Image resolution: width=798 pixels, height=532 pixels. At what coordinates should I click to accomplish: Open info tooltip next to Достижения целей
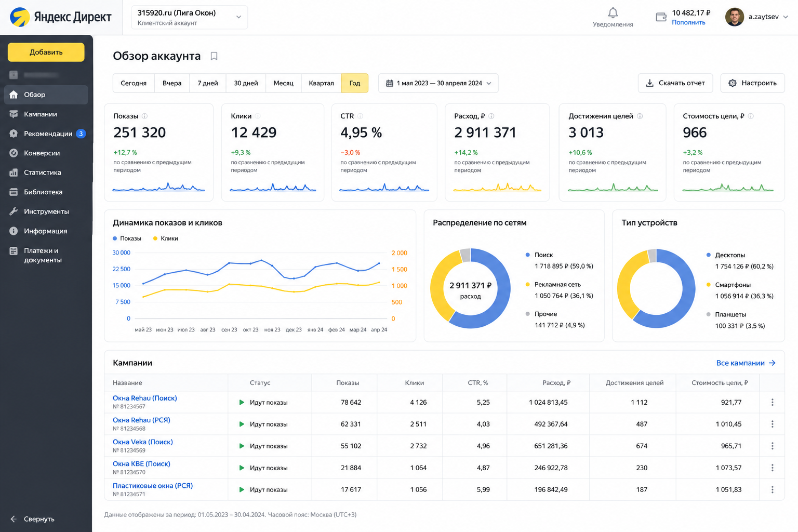point(640,116)
